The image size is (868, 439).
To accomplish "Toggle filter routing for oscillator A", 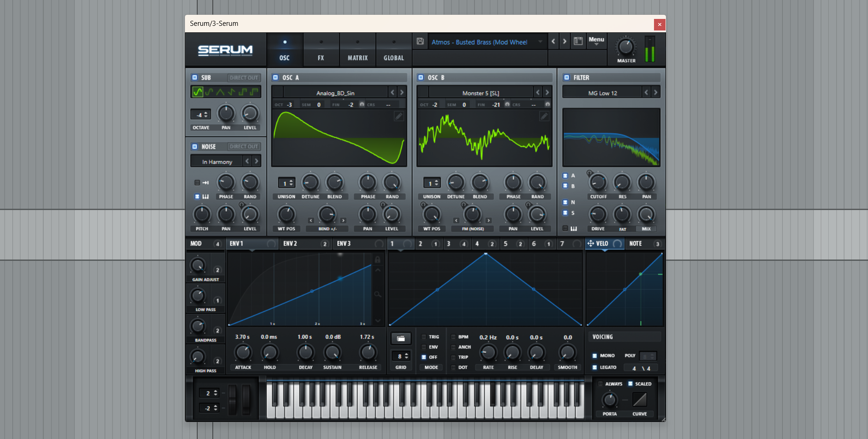I will [x=565, y=175].
